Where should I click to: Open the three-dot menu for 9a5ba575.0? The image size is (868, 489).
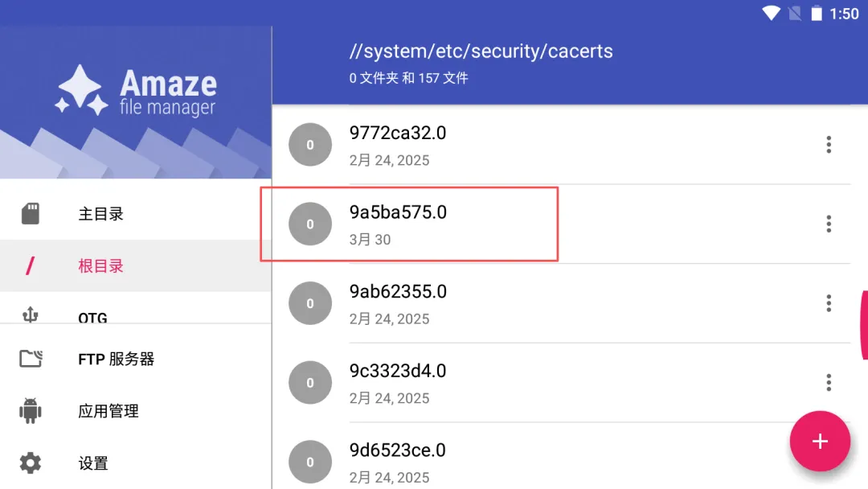pos(829,224)
